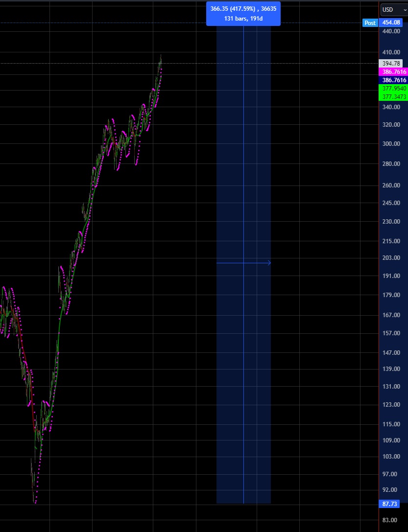408x532 pixels.
Task: Click the low price label 87.73
Action: 389,504
